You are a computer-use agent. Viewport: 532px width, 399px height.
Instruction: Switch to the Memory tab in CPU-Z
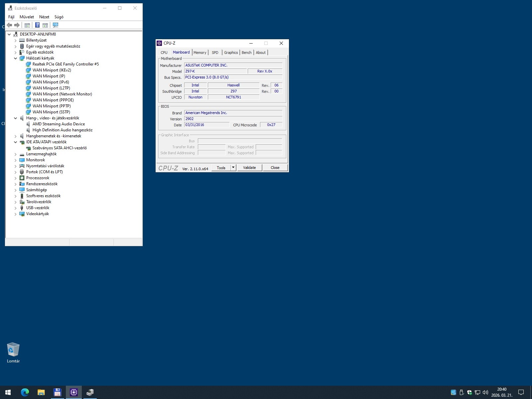coord(200,53)
